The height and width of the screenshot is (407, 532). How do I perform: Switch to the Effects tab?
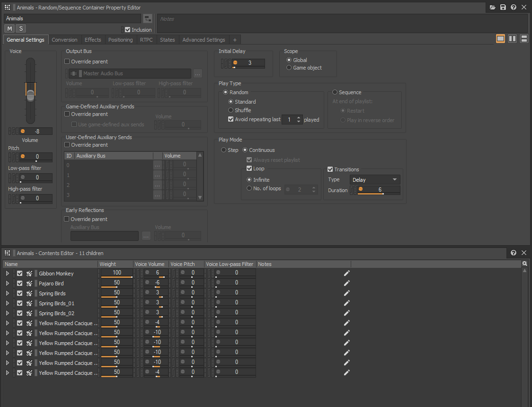coord(93,40)
